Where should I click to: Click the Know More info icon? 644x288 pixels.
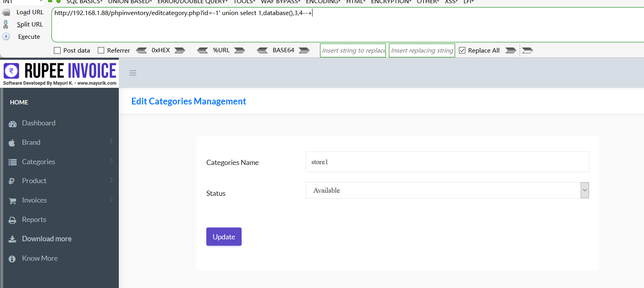pyautogui.click(x=12, y=259)
